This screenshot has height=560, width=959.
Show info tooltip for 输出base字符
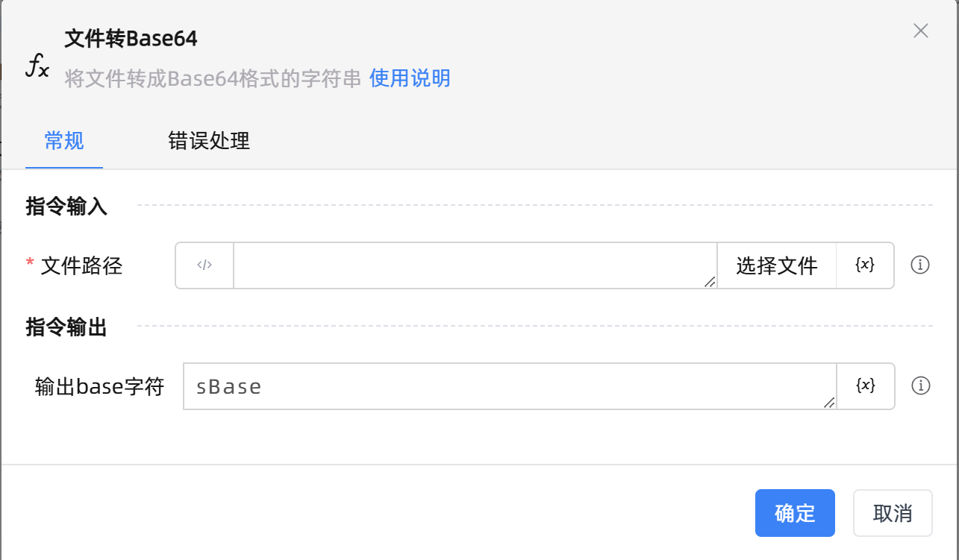(921, 386)
